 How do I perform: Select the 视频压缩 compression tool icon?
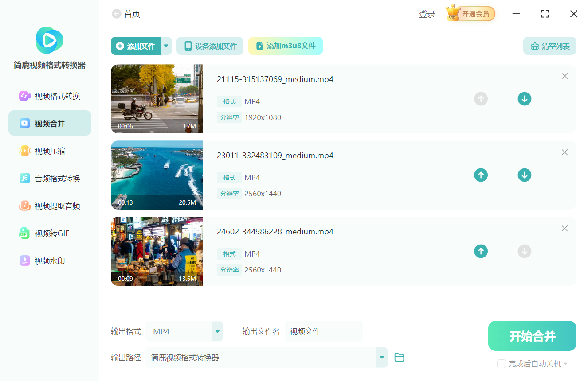[49, 151]
